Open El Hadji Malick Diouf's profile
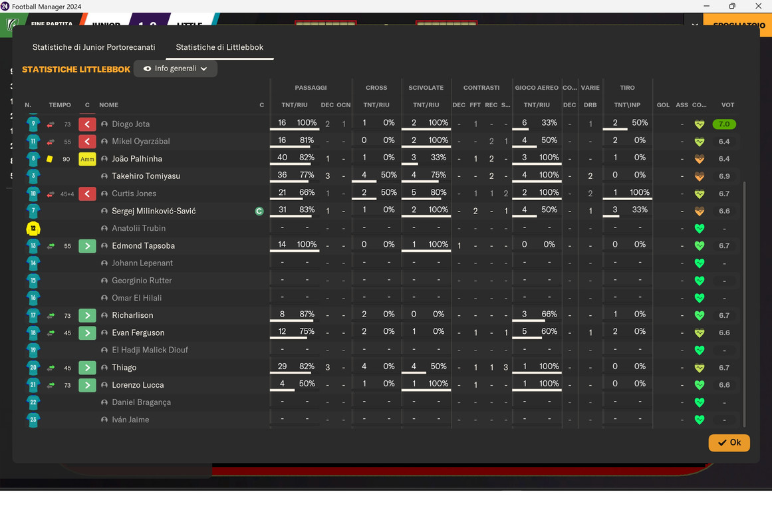This screenshot has width=772, height=532. [150, 350]
